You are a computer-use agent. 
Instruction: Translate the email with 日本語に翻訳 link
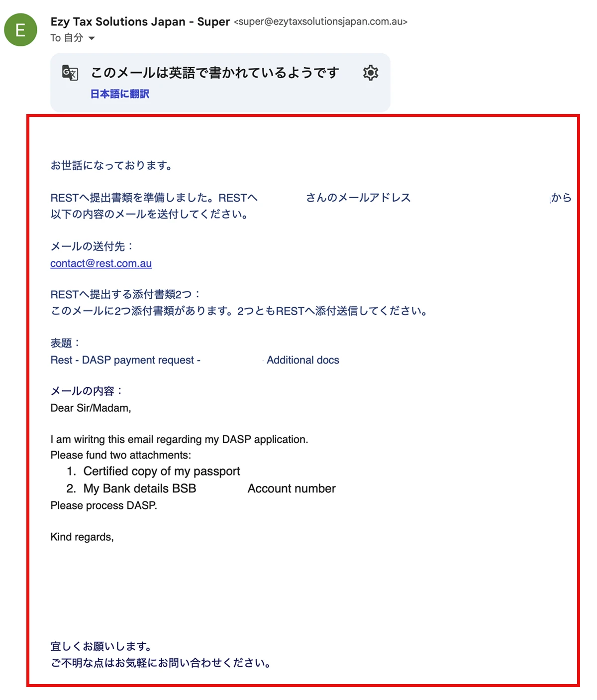[119, 94]
